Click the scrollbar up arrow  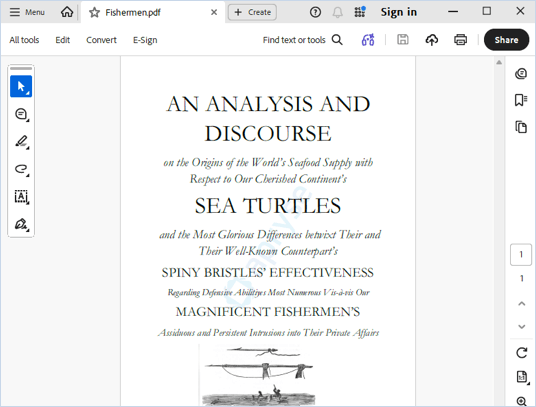tap(499, 62)
